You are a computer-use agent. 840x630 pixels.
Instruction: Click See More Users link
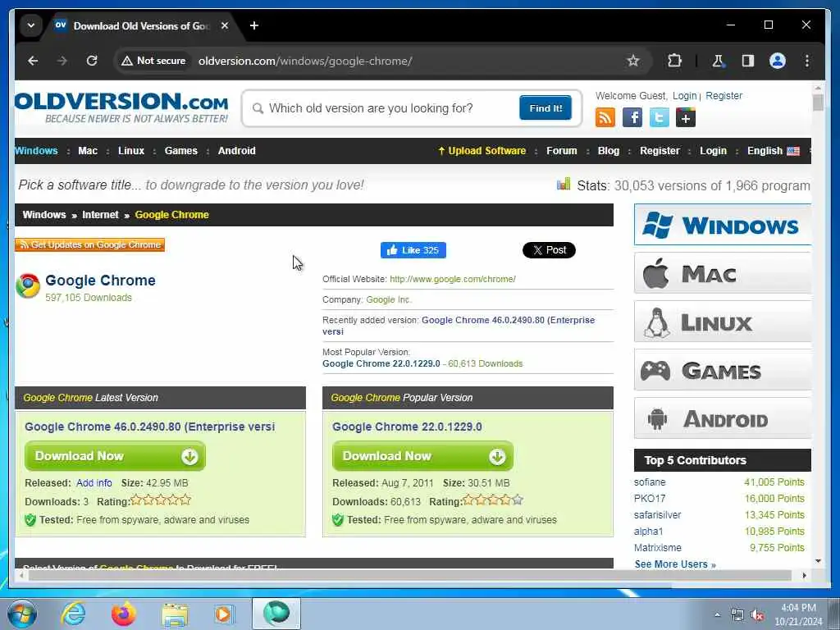coord(675,564)
